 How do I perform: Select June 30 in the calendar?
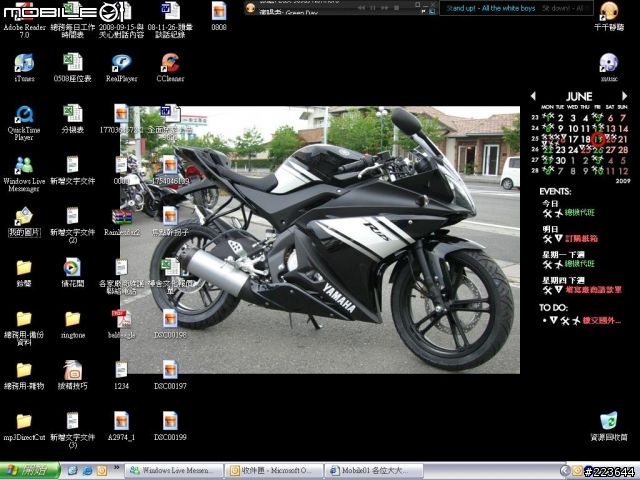[560, 160]
